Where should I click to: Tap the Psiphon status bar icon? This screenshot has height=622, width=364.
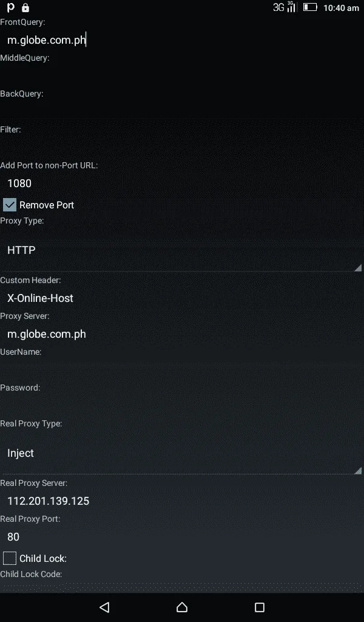point(11,7)
